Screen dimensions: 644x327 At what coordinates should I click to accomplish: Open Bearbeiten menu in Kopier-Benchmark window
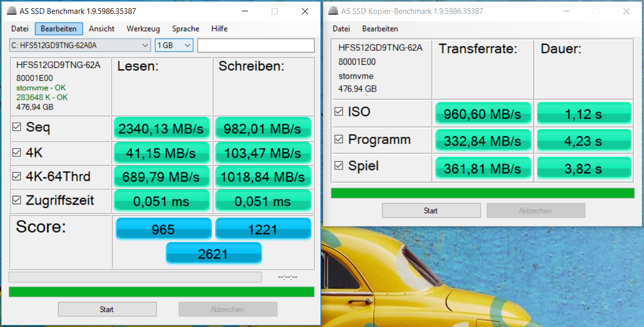pyautogui.click(x=380, y=29)
